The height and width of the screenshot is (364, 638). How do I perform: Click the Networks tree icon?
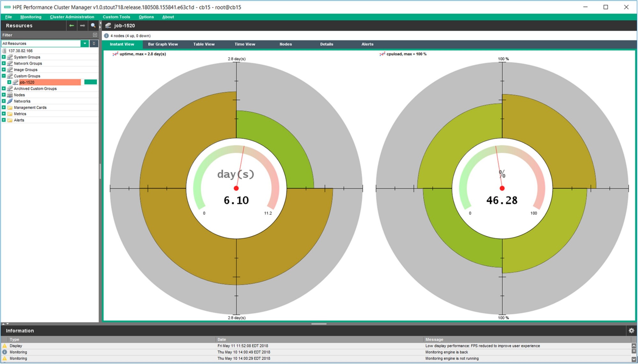coord(10,101)
